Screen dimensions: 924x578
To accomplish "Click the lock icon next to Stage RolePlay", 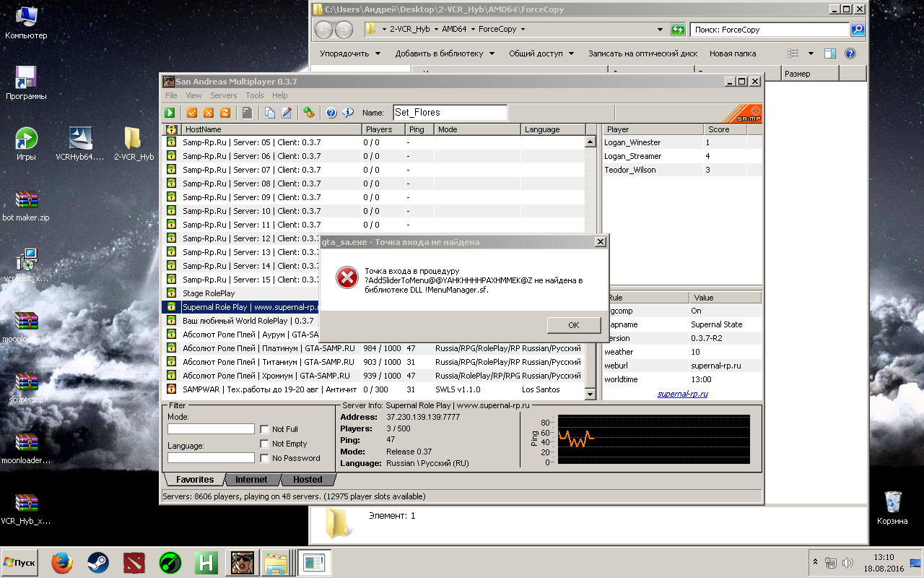I will tap(172, 293).
